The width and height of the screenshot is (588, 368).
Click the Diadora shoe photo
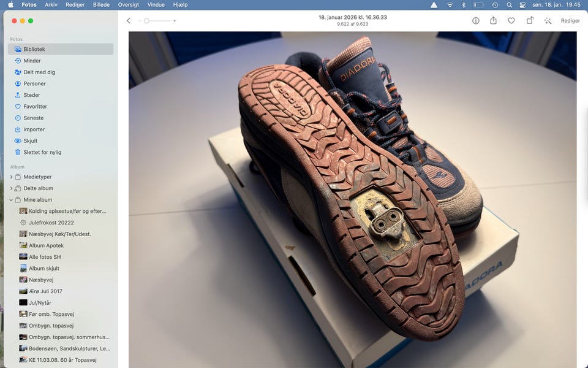(353, 200)
